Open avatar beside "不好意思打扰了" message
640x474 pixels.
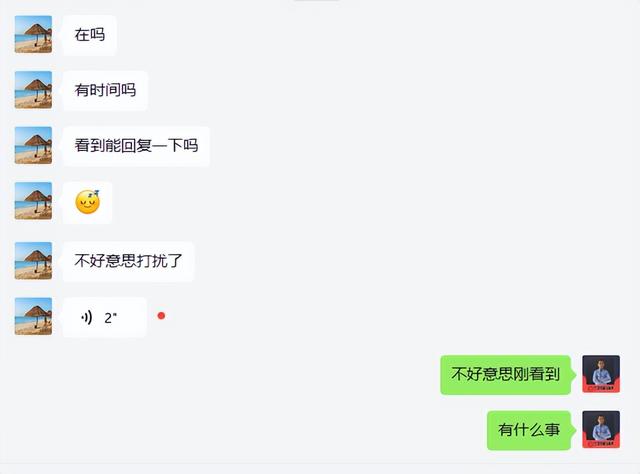pos(33,260)
